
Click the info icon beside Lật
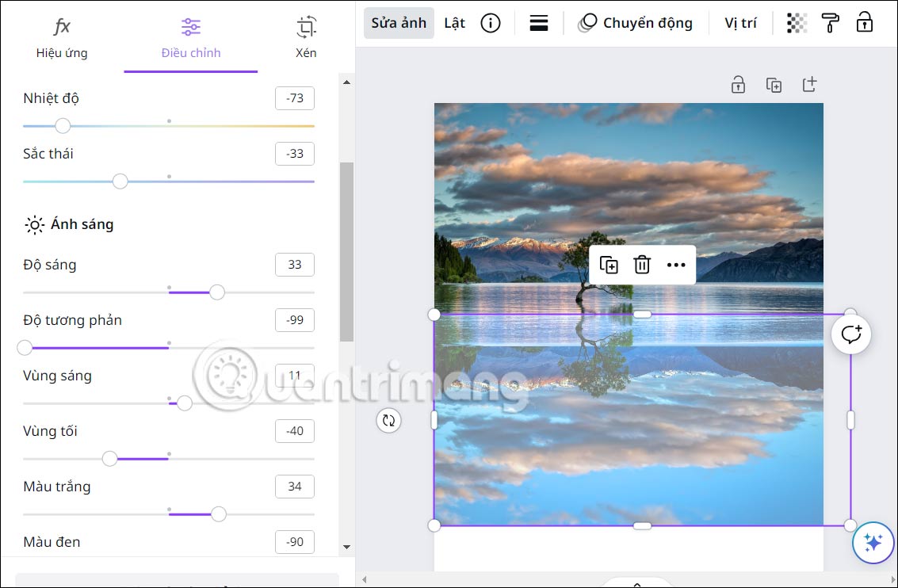491,22
